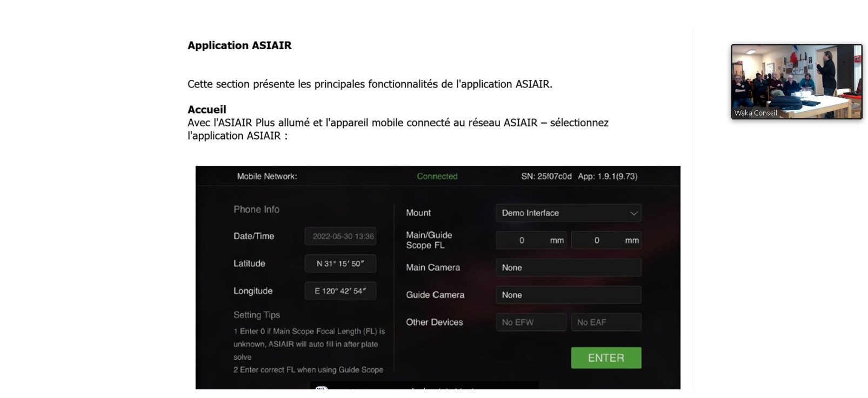The height and width of the screenshot is (398, 868).
Task: Expand the Mount dropdown chevron arrow
Action: click(633, 213)
